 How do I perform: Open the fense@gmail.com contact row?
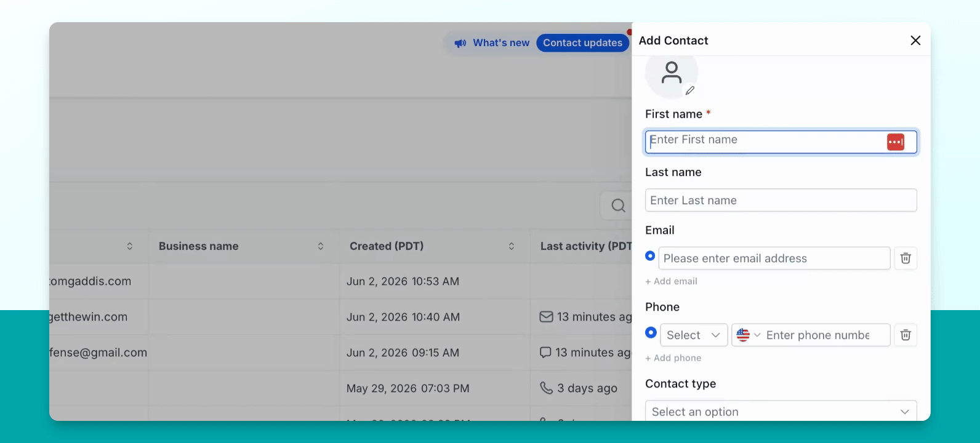[x=98, y=353]
